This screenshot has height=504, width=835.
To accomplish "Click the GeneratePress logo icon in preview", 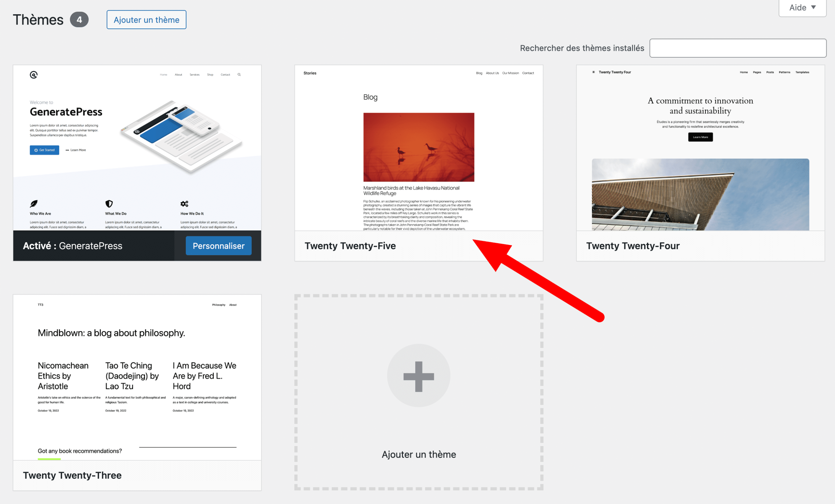I will click(34, 75).
